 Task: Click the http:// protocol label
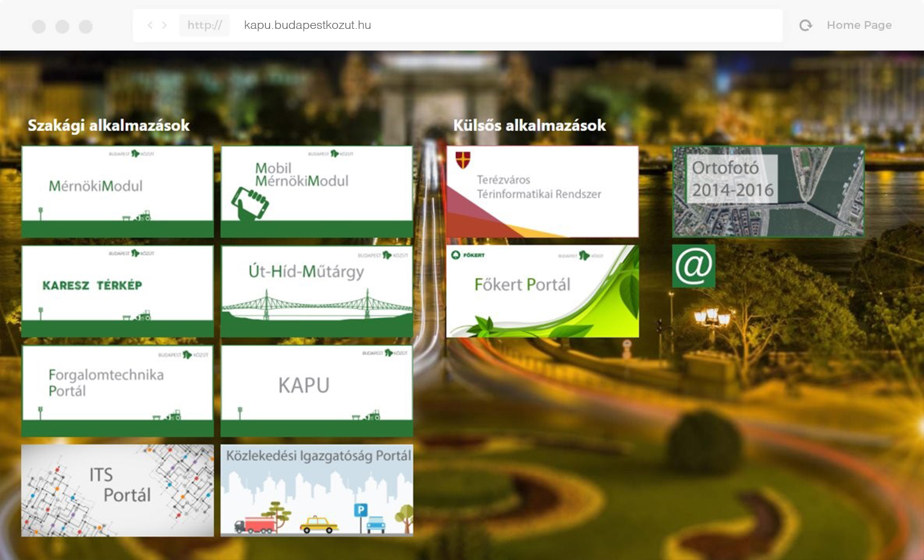pyautogui.click(x=205, y=25)
